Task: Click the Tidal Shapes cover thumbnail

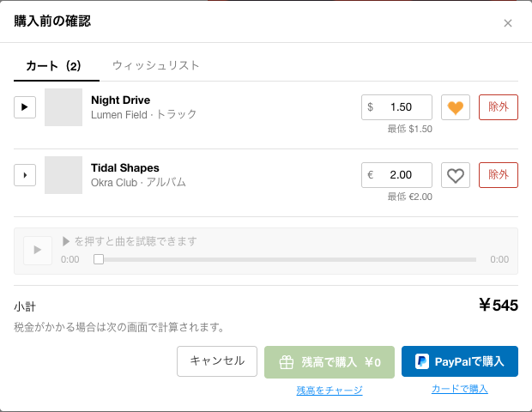Action: click(x=63, y=175)
